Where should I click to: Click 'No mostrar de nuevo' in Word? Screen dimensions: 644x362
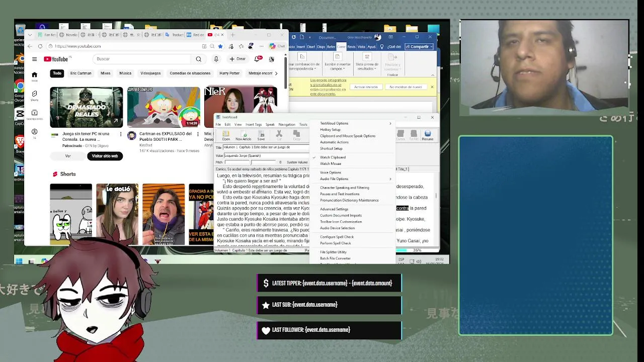point(406,87)
